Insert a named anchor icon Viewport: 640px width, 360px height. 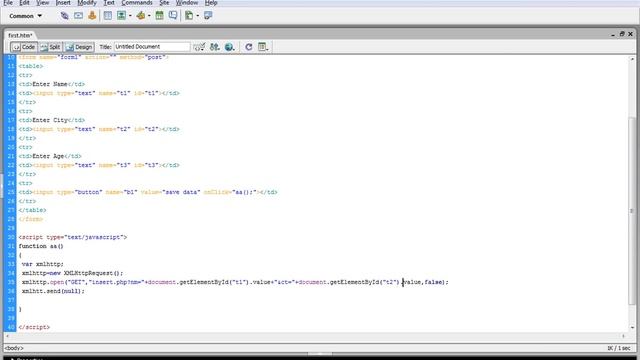(92, 16)
